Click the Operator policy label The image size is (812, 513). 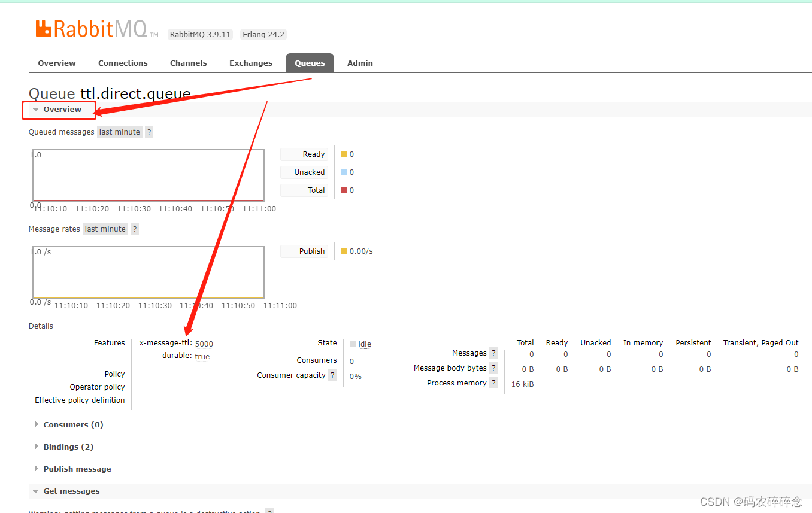[97, 387]
